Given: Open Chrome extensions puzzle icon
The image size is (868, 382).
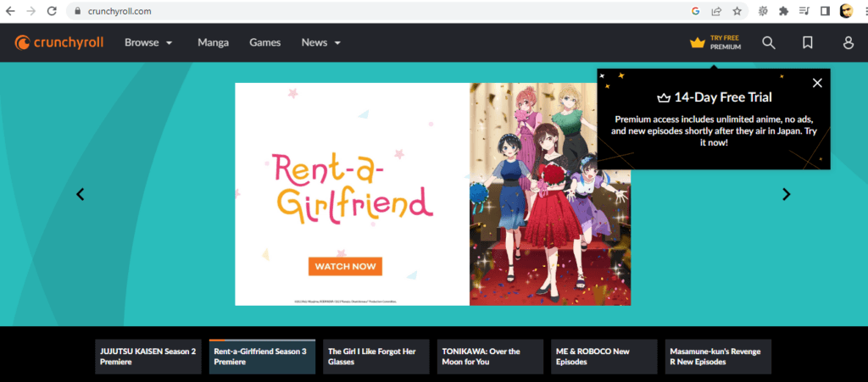Looking at the screenshot, I should (x=783, y=11).
